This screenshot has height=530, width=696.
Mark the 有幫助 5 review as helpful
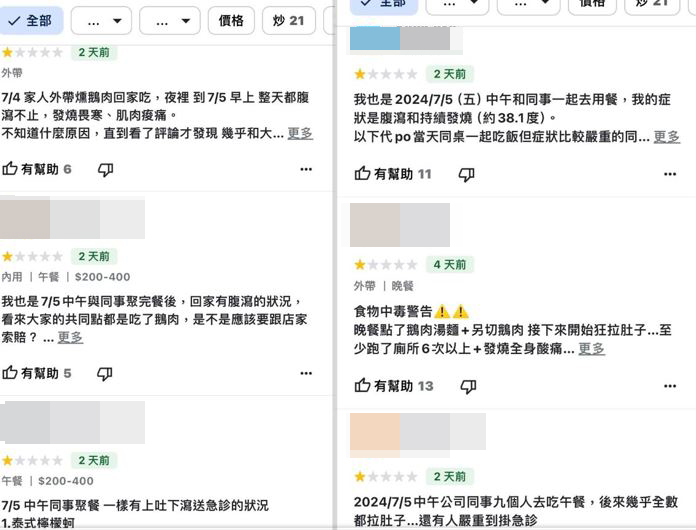click(x=37, y=373)
